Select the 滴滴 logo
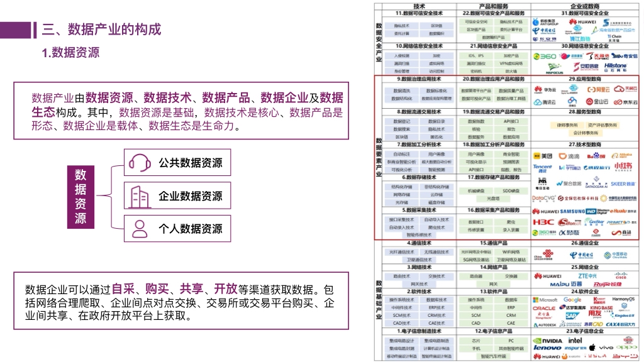 [x=569, y=156]
